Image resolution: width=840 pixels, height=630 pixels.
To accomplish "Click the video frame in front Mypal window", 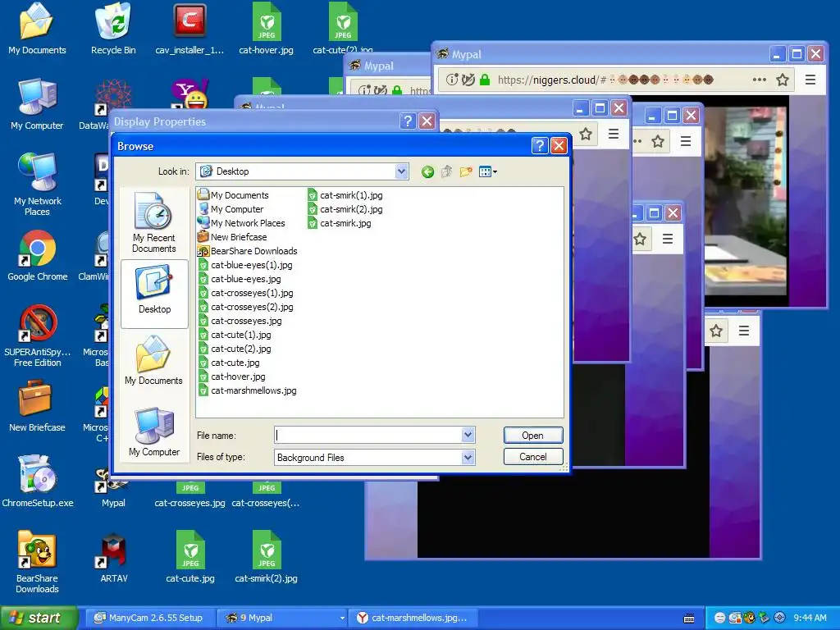I will [x=745, y=200].
